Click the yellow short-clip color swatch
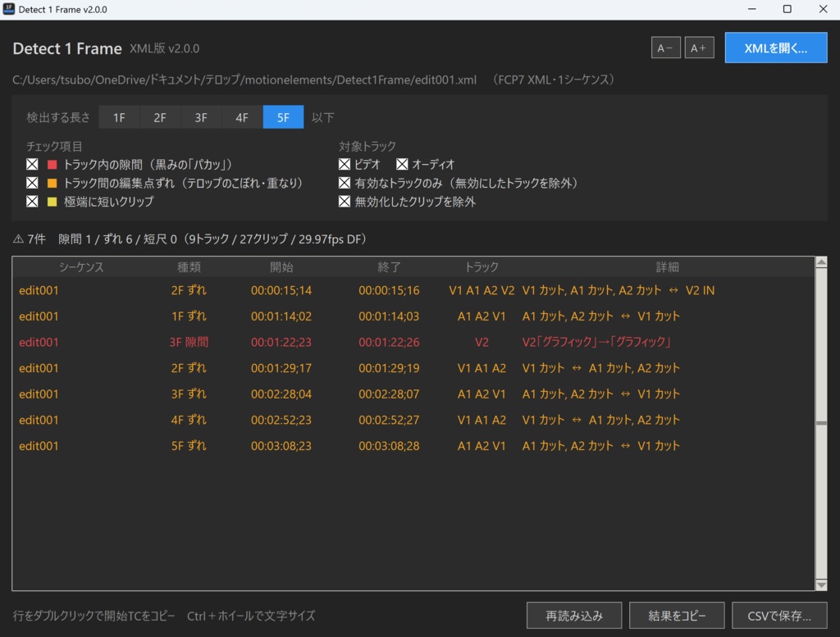Viewport: 840px width, 637px height. [52, 202]
